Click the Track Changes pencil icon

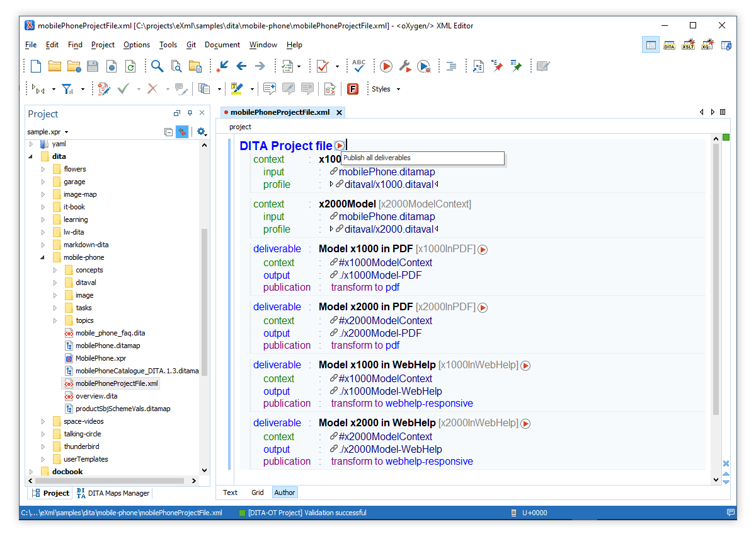(x=103, y=89)
